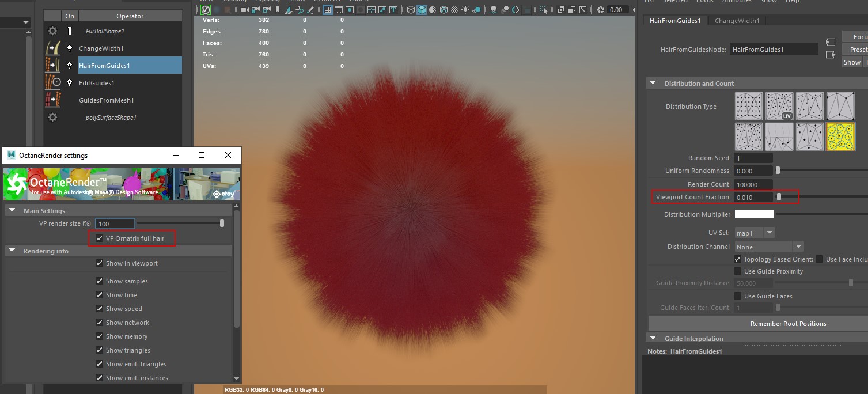The image size is (868, 394).
Task: Click the Distribution Multiplier white swatch
Action: 754,214
